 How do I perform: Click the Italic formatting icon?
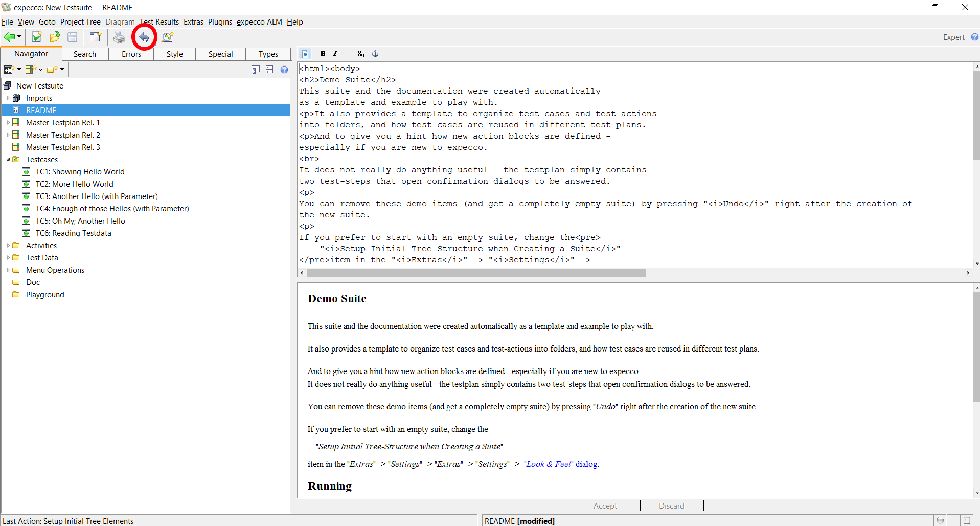pyautogui.click(x=335, y=54)
